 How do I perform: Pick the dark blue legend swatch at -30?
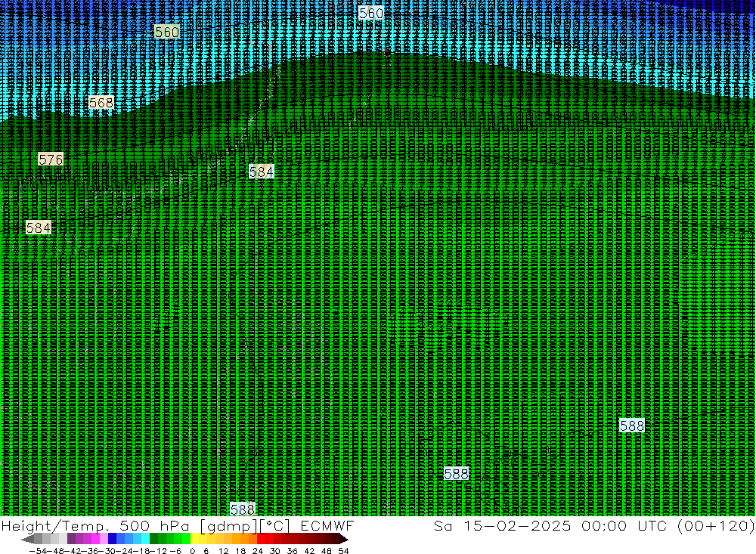[113, 539]
